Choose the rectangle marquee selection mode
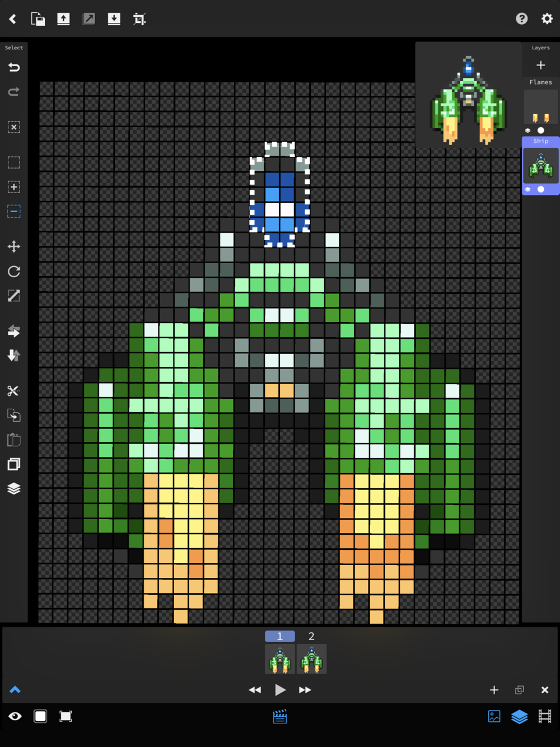The height and width of the screenshot is (747, 560). (x=14, y=162)
